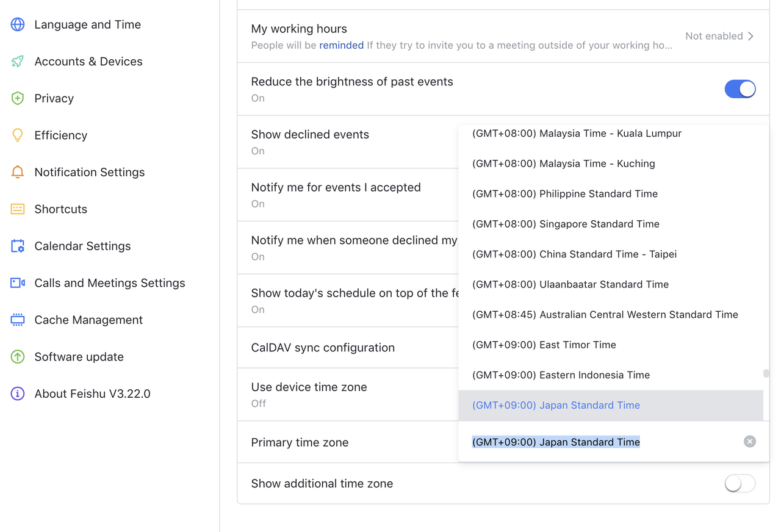Click the keyboard icon beside Shortcuts

[18, 209]
